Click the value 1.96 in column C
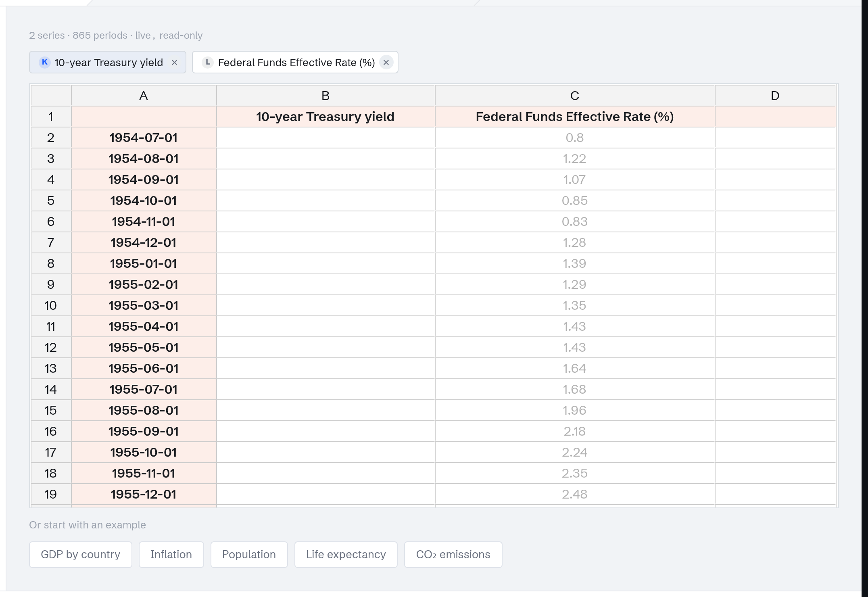Viewport: 868px width, 597px height. click(x=575, y=410)
